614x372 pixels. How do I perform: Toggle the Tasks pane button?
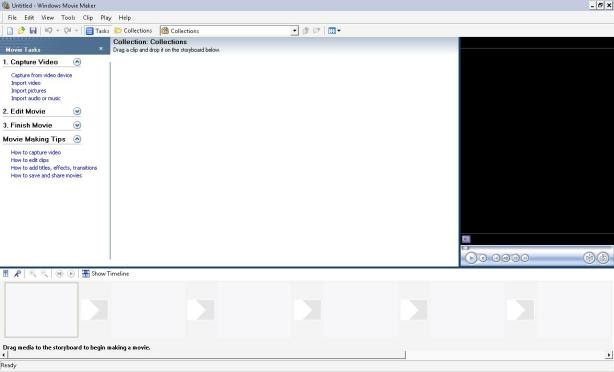(x=97, y=31)
